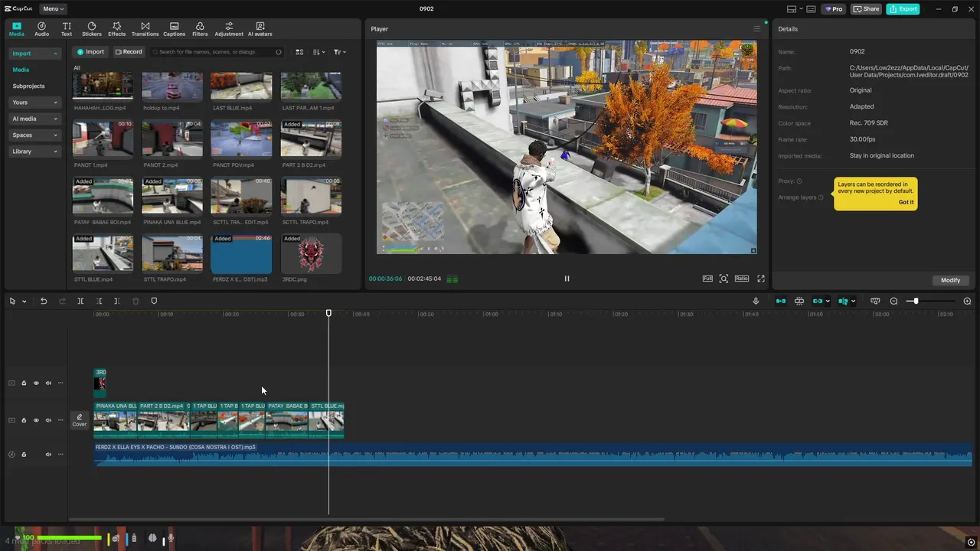Toggle auto snapping on timeline
Viewport: 980px width, 551px height.
click(799, 302)
